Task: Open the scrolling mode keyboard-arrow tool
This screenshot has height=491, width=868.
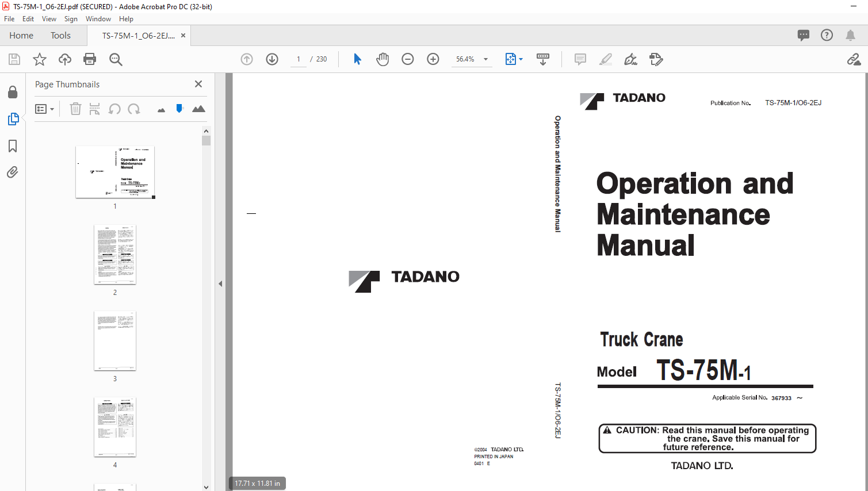Action: [543, 59]
